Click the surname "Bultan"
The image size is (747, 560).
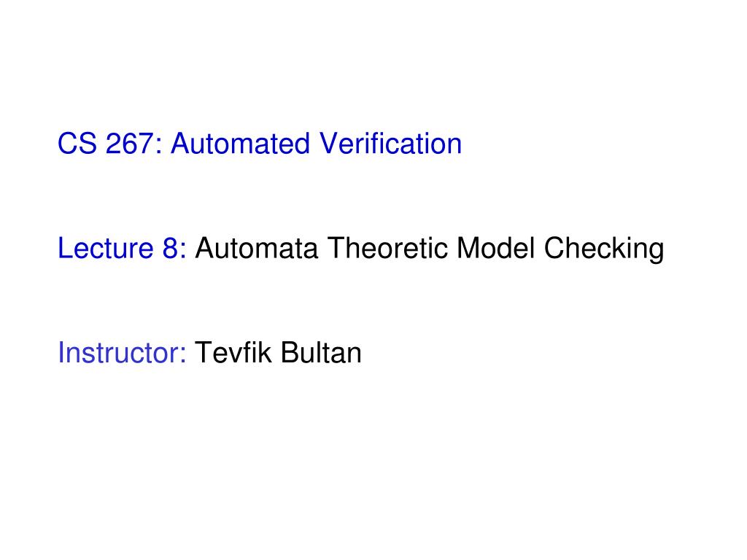322,354
